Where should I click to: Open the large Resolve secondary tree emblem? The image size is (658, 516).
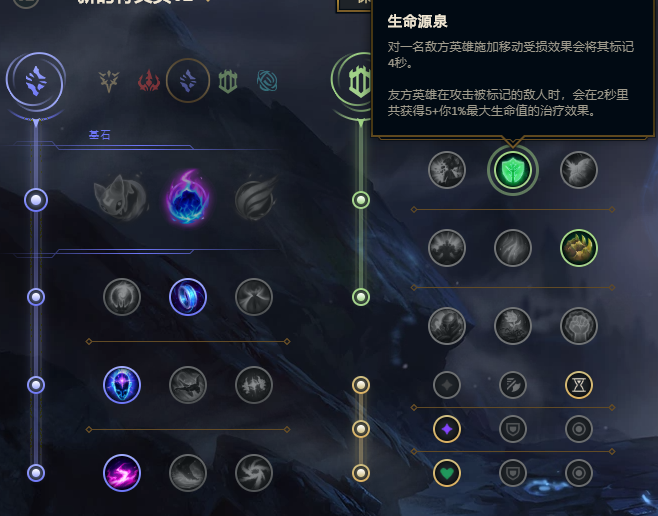click(352, 81)
